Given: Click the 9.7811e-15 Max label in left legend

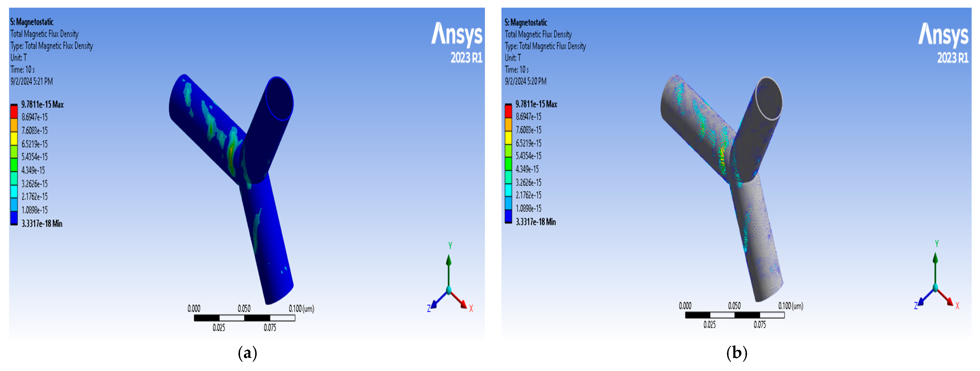Looking at the screenshot, I should click(x=42, y=104).
